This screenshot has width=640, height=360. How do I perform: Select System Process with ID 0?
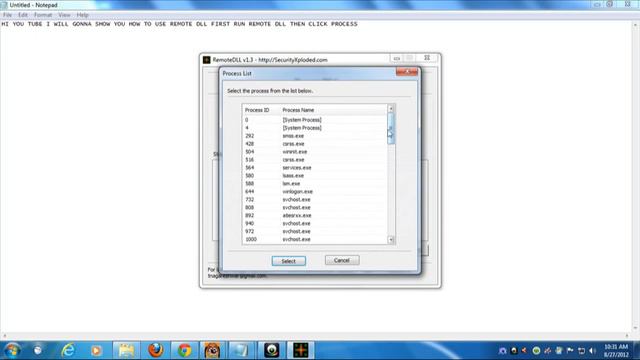coord(315,120)
